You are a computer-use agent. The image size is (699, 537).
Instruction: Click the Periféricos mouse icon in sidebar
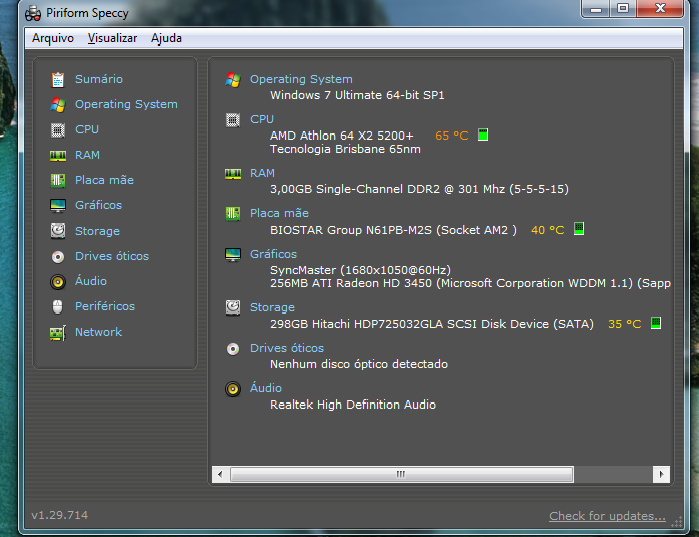click(x=57, y=306)
